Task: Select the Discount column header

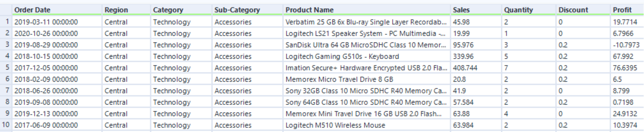Action: point(583,10)
